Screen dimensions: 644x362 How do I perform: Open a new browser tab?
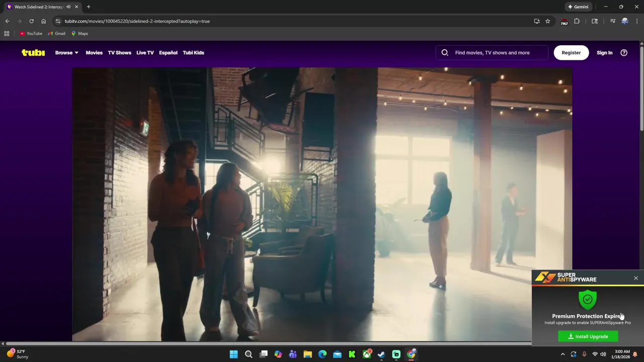pos(89,7)
